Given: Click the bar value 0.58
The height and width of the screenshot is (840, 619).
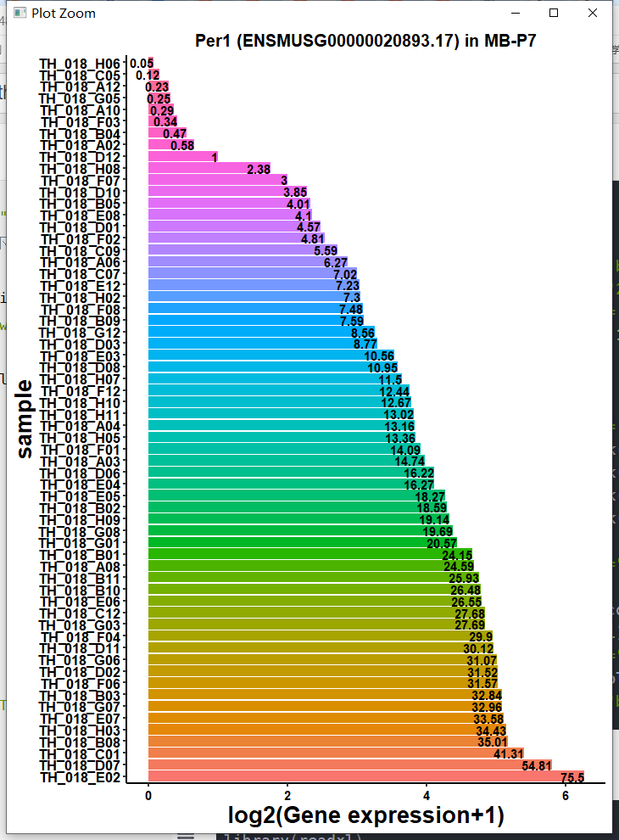Looking at the screenshot, I should (x=182, y=146).
